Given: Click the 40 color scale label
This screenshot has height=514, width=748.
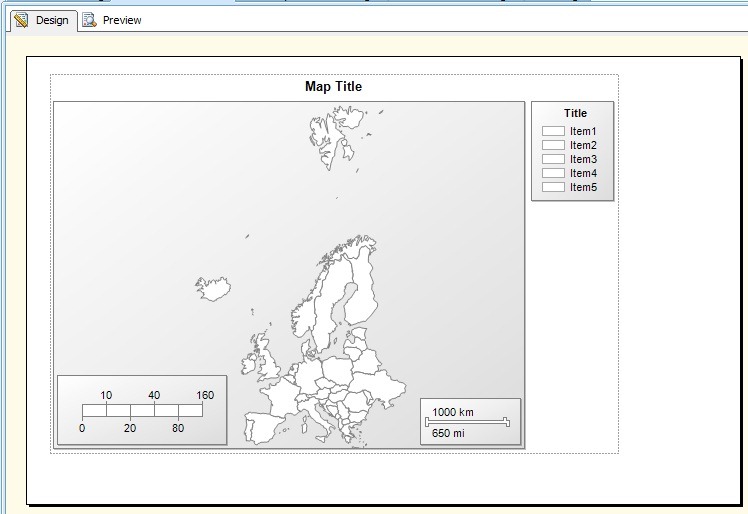Looking at the screenshot, I should click(154, 395).
